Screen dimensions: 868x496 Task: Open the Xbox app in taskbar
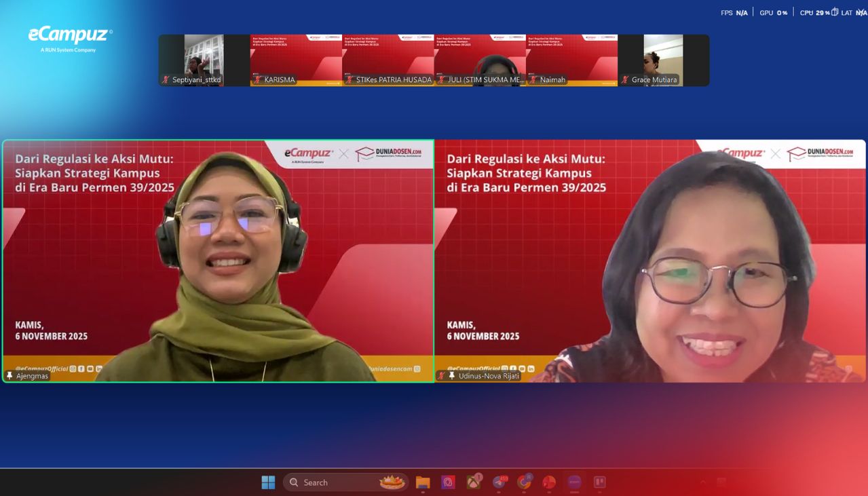coord(473,482)
